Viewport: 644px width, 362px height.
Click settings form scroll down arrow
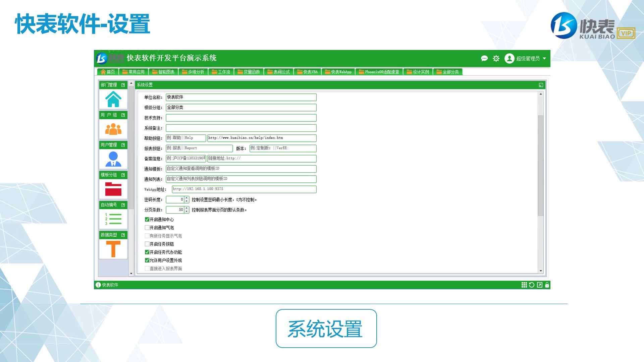coord(541,271)
